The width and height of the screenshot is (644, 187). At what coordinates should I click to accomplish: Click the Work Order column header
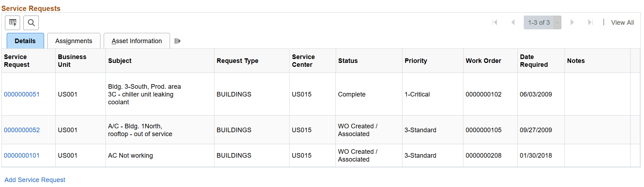tap(483, 61)
